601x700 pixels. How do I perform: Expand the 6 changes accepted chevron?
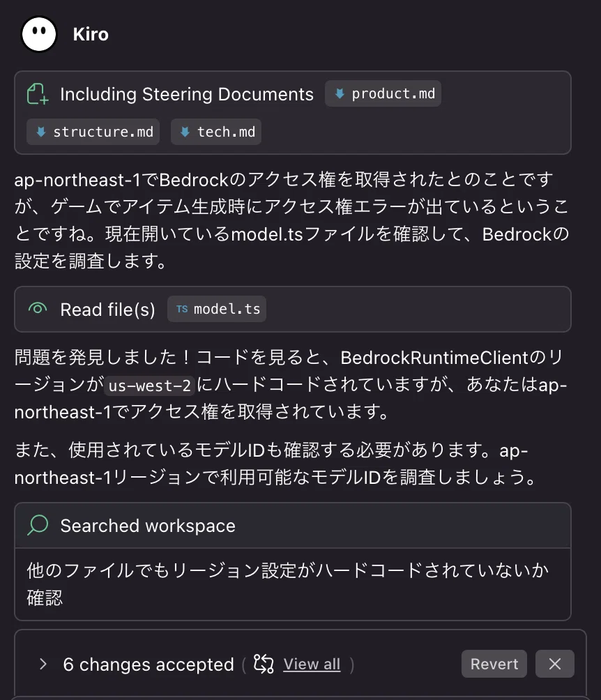pos(43,664)
